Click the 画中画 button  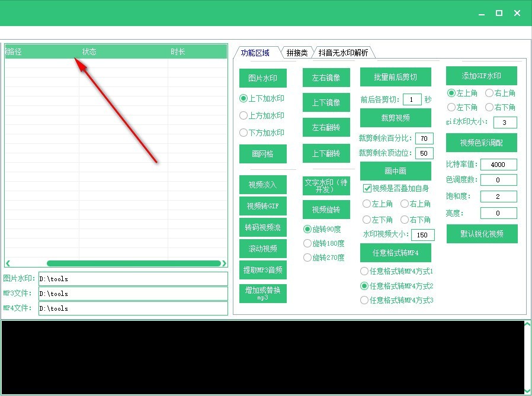(395, 171)
